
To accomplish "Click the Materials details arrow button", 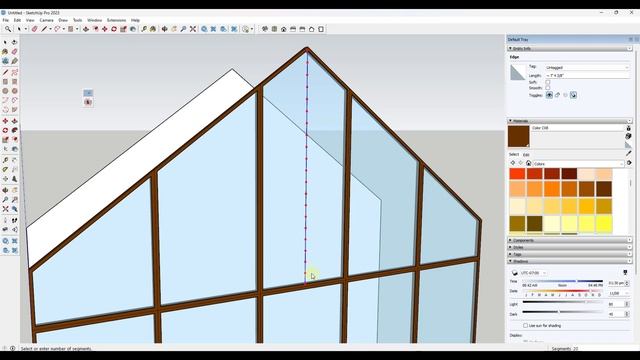I will click(629, 162).
